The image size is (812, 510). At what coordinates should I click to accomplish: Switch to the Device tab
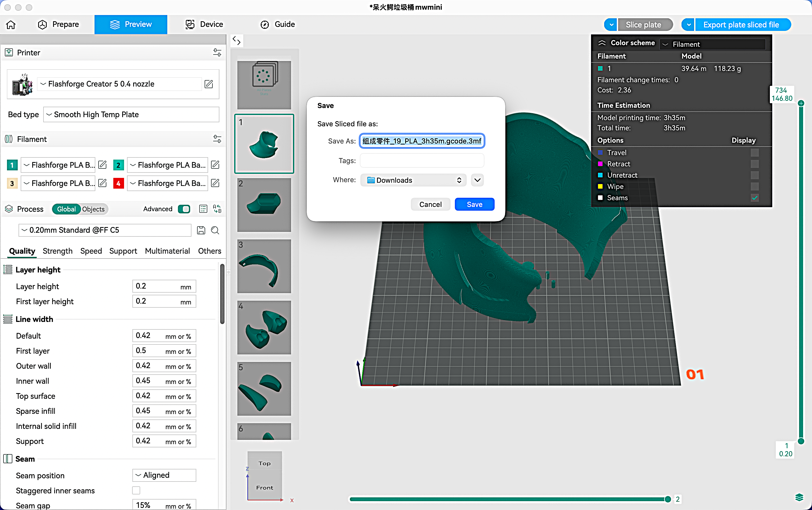click(204, 24)
